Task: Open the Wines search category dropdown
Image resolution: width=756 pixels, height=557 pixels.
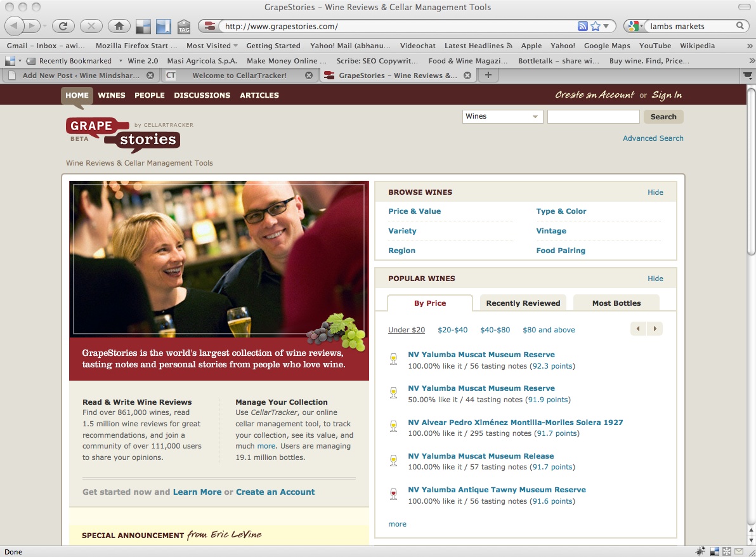Action: pyautogui.click(x=502, y=116)
